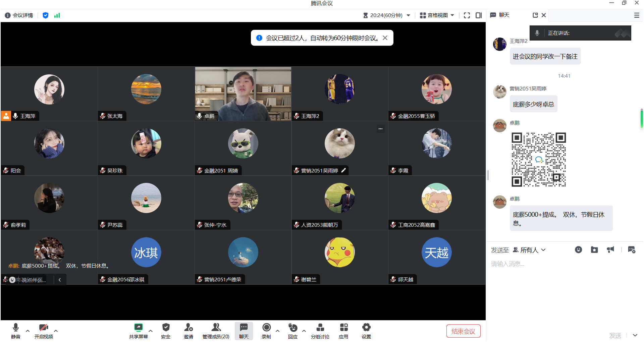Screen dimensions: 644x342
Task: Open the Settings gear icon
Action: point(366,330)
